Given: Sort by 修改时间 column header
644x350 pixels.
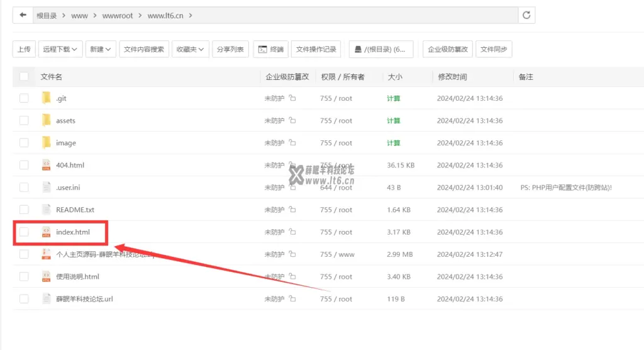Looking at the screenshot, I should tap(452, 77).
